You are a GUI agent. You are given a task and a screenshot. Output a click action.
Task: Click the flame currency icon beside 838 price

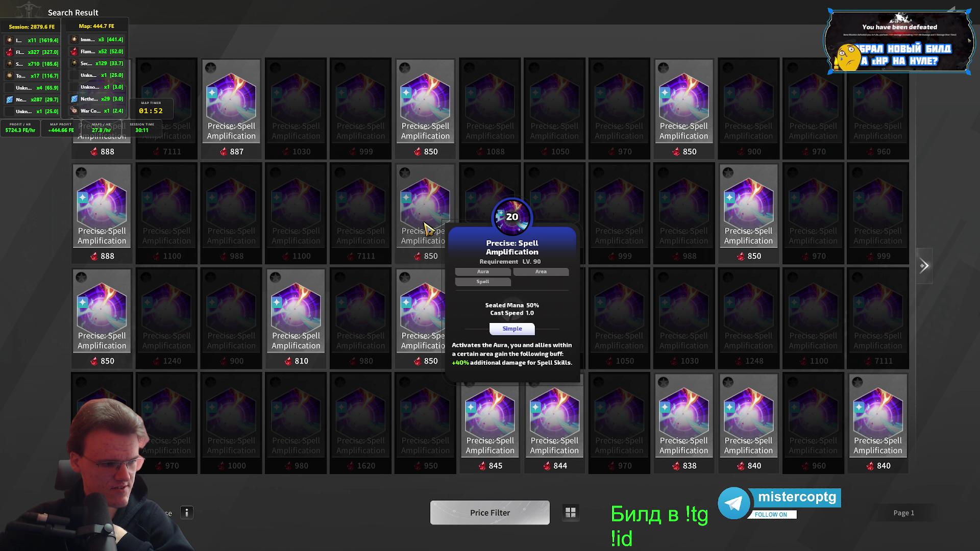[676, 466]
